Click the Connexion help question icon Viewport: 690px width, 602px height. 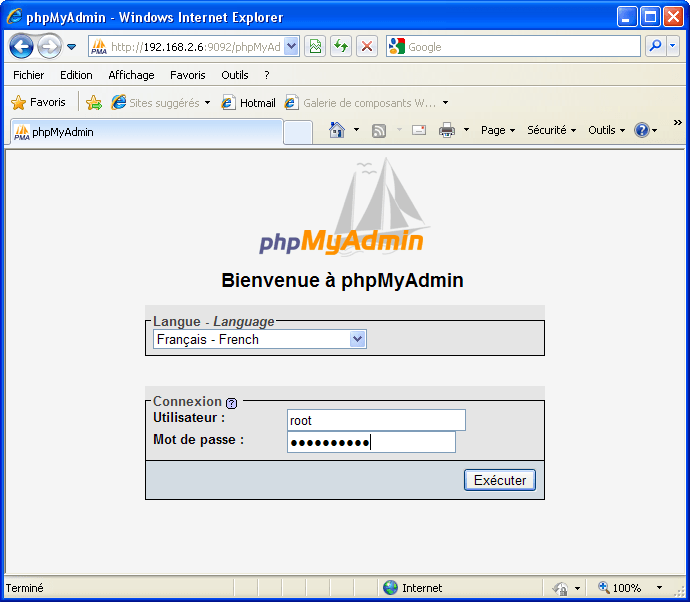231,403
